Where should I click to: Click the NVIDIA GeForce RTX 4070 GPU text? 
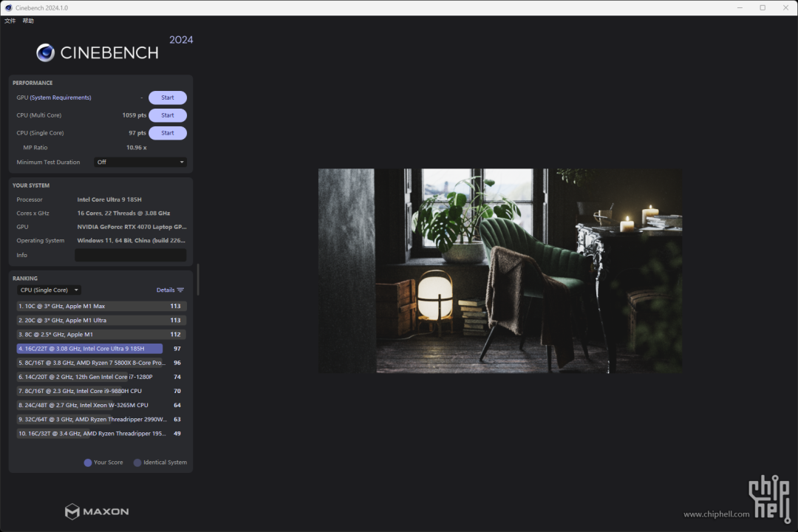click(x=132, y=227)
